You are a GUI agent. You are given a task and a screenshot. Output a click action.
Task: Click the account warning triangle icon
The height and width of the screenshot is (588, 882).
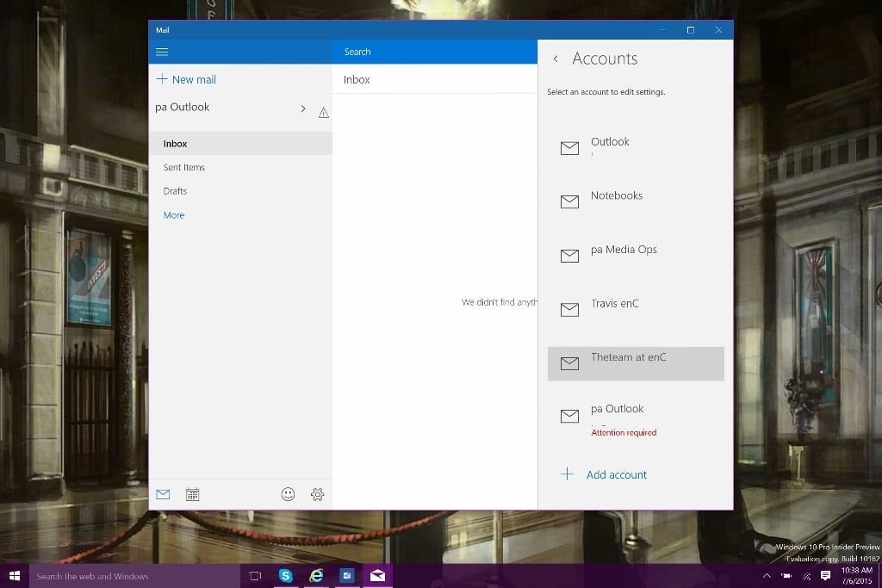pos(324,113)
